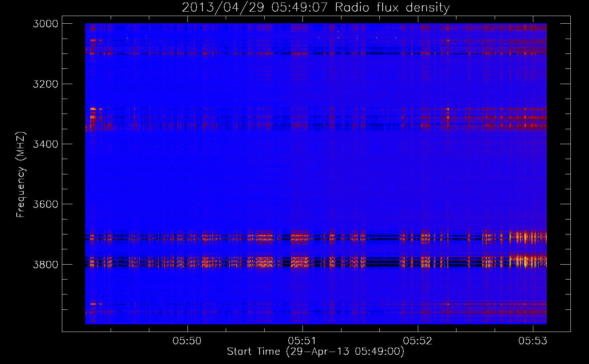Click the 'Start Time (29-Apr-13 05:49:00)' axis label
This screenshot has width=589, height=364.
coord(316,352)
